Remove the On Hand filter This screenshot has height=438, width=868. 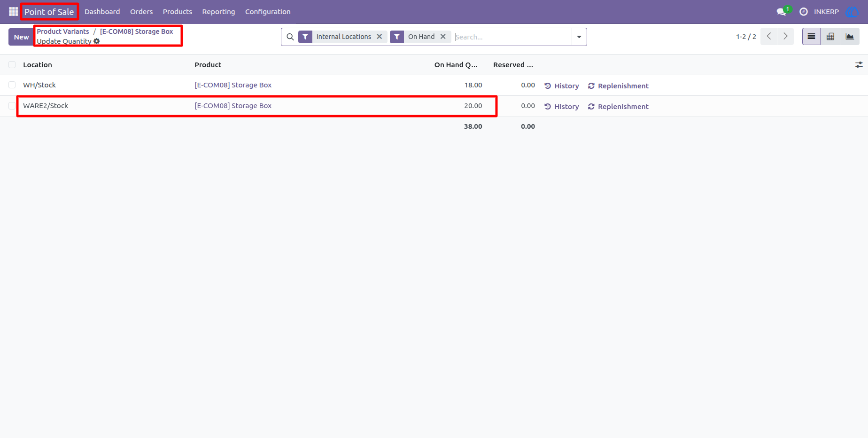pos(443,37)
